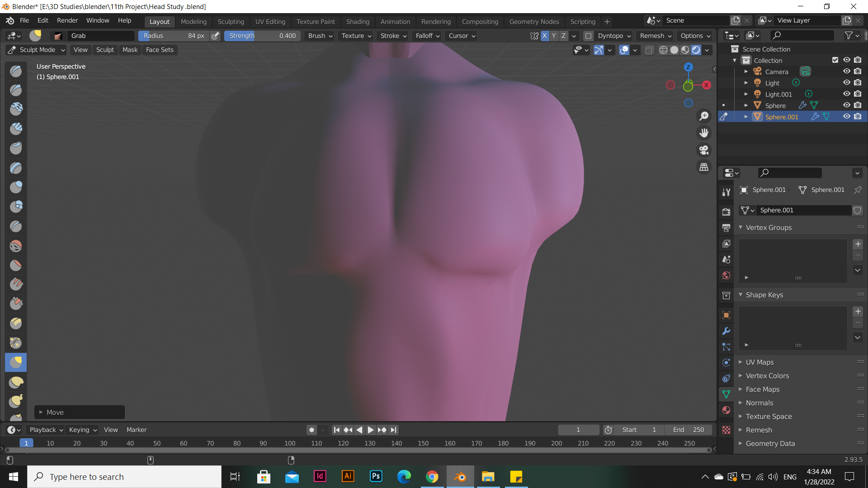
Task: Open the Sculpt Mode dropdown
Action: click(37, 50)
